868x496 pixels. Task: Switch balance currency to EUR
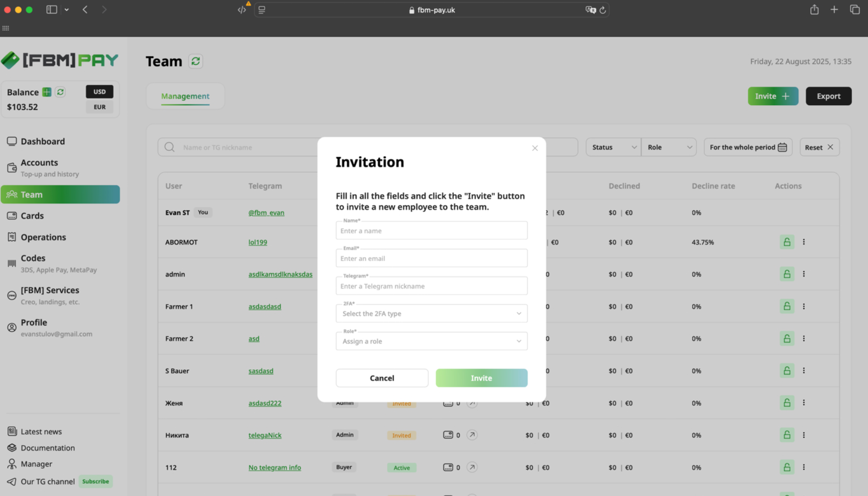tap(100, 107)
